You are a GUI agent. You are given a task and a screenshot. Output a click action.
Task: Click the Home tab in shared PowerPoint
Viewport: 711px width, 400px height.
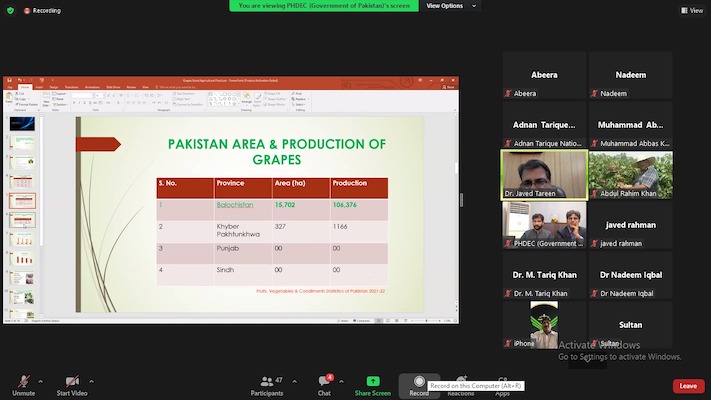(x=23, y=88)
